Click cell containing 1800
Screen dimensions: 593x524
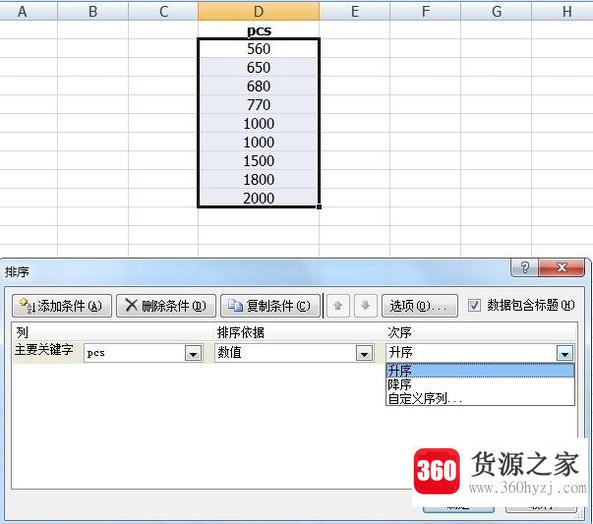coord(259,179)
